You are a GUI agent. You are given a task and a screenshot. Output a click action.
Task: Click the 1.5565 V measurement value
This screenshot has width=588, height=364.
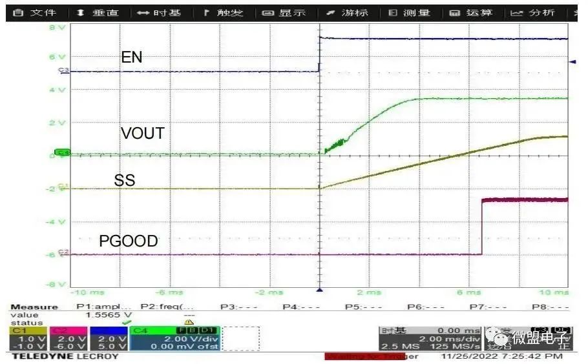tap(109, 315)
